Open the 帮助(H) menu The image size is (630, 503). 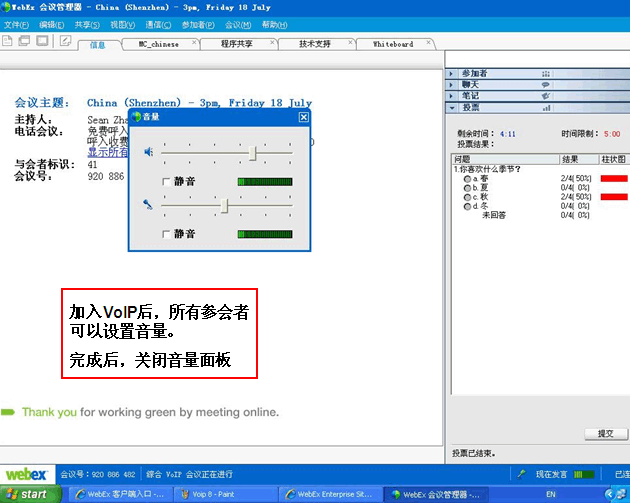click(x=274, y=25)
